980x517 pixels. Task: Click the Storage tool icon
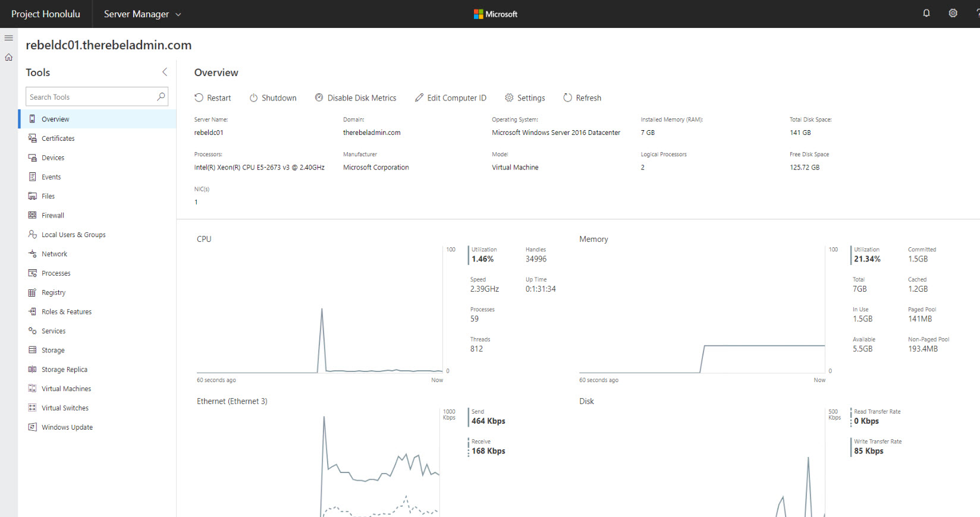[33, 350]
